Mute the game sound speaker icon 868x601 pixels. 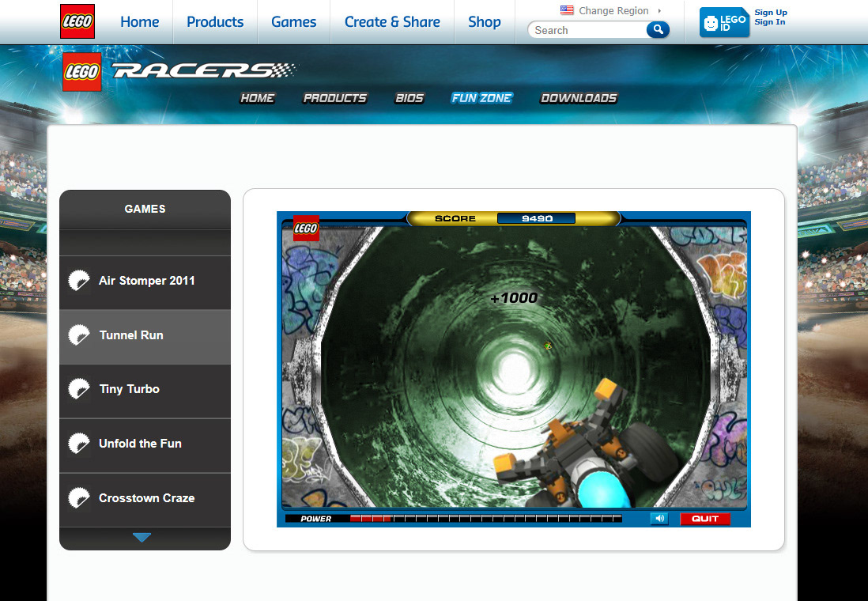(659, 519)
